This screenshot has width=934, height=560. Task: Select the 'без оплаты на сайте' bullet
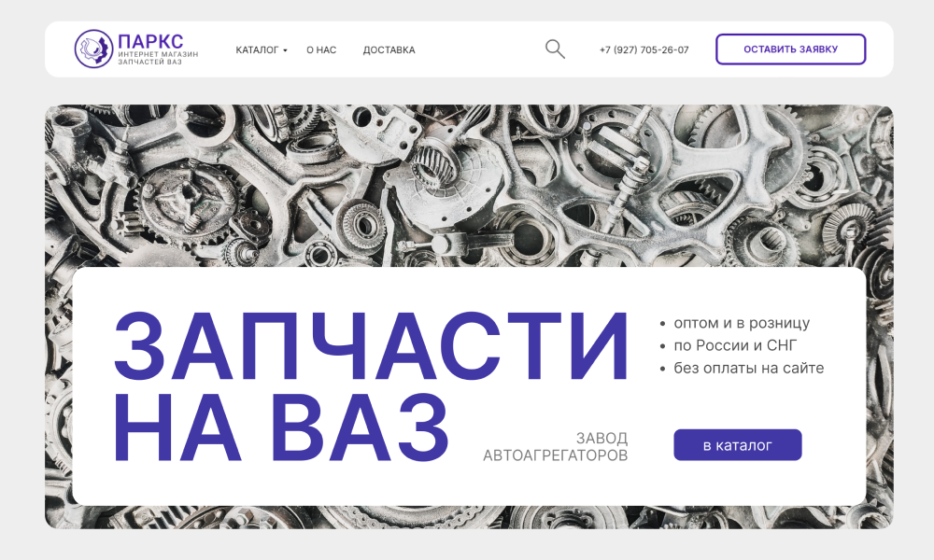click(748, 368)
